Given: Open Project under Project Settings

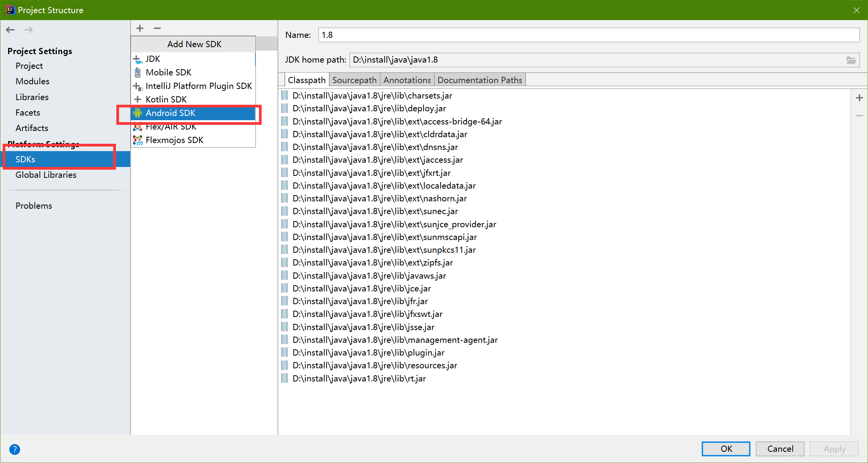Looking at the screenshot, I should 29,66.
